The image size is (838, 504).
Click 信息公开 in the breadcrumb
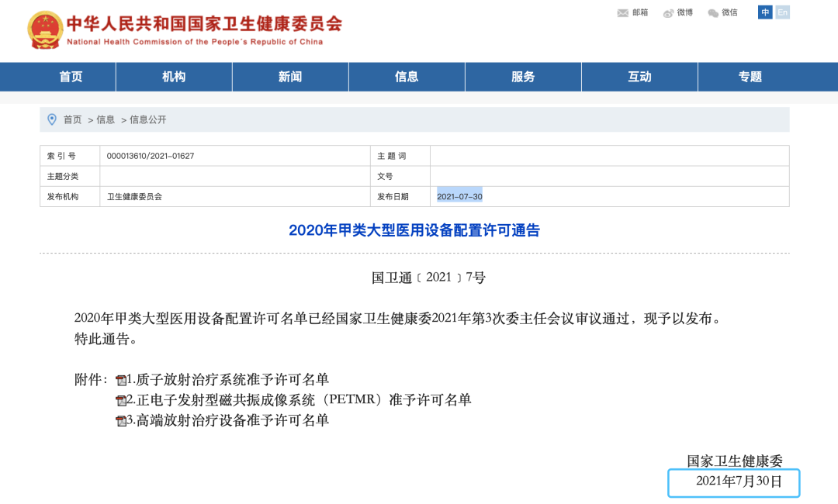click(147, 119)
